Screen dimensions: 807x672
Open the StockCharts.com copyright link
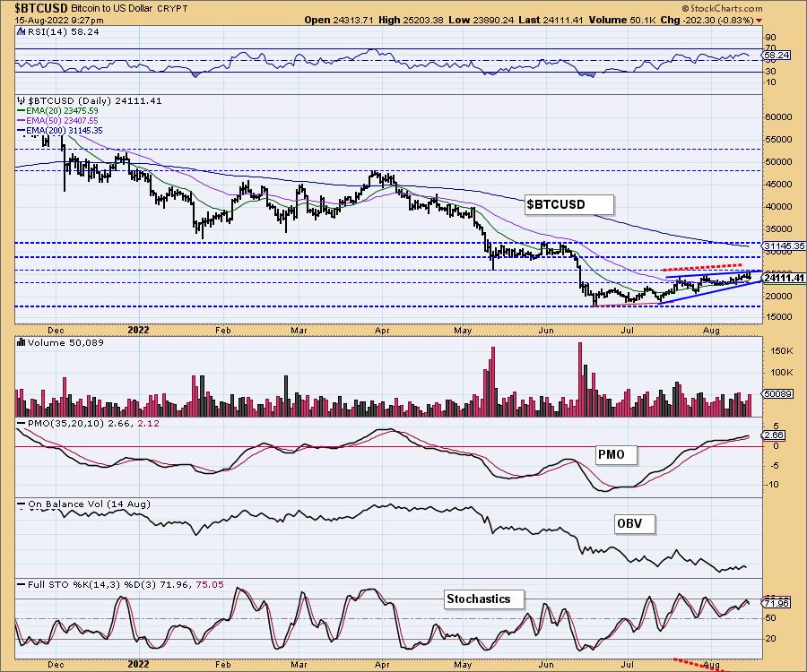click(722, 8)
